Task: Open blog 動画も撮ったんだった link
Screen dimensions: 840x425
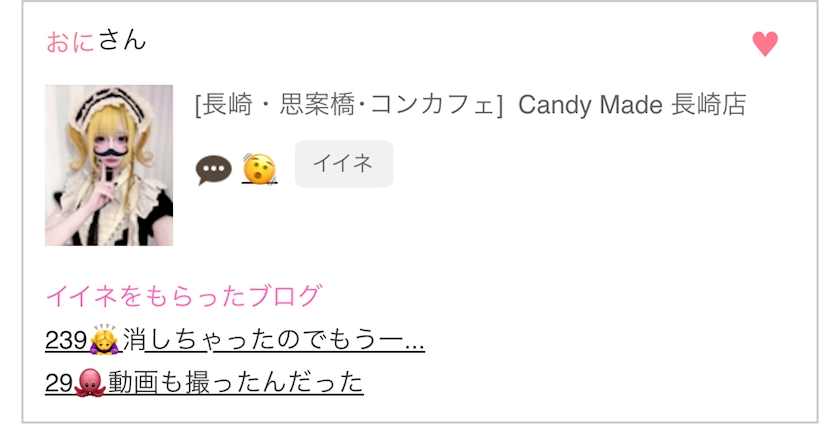Action: coord(236,383)
